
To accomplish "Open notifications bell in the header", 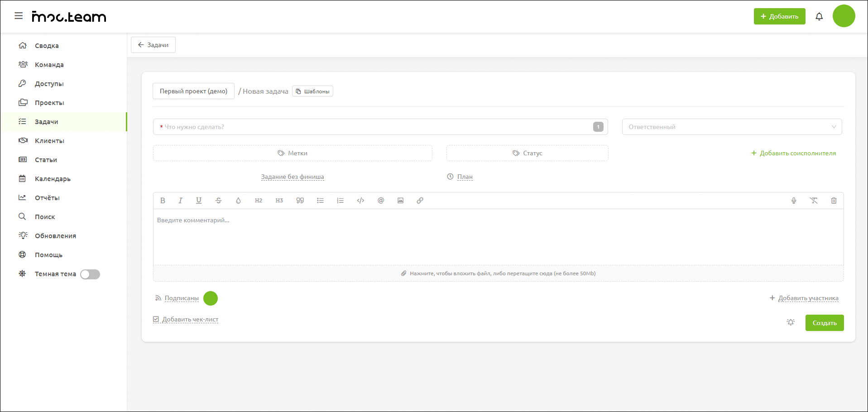I will [x=819, y=17].
